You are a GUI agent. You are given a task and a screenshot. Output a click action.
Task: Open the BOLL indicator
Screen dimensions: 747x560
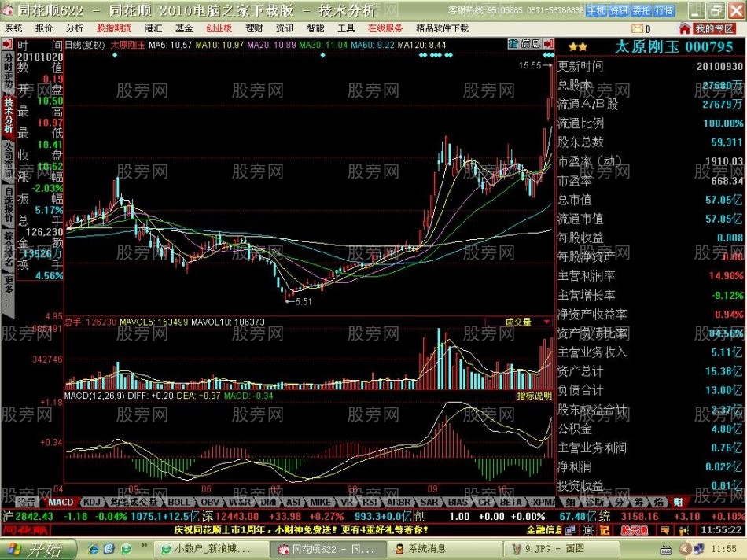coord(177,502)
